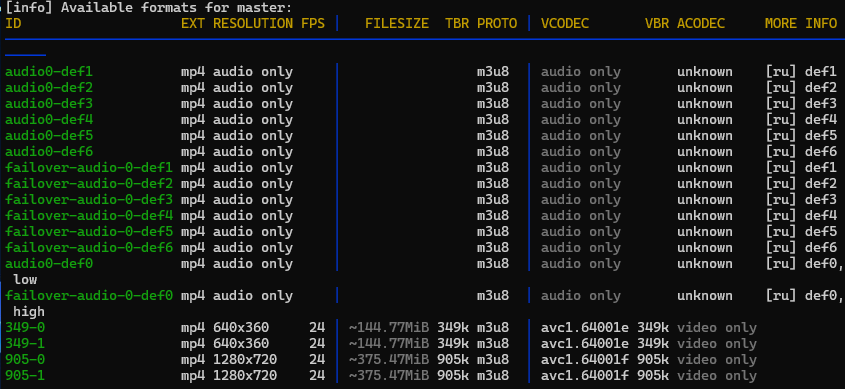Click the 'low' continuation text
The height and width of the screenshot is (389, 845).
(x=25, y=280)
